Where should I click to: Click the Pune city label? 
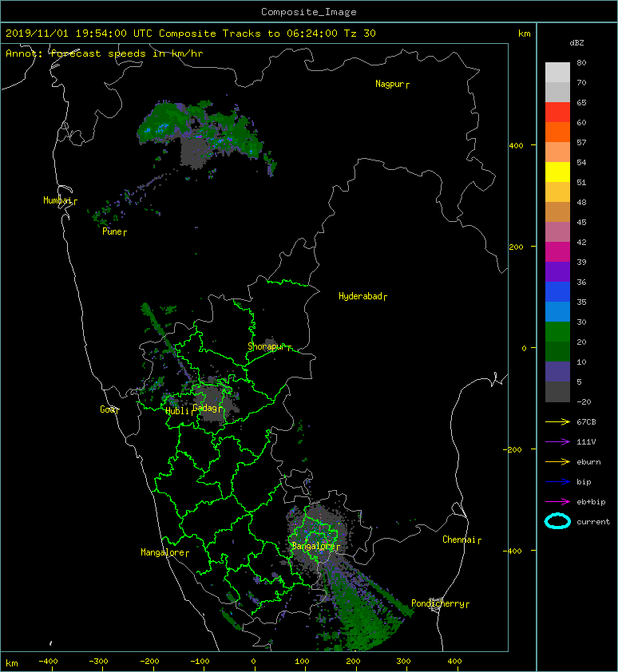pos(113,231)
